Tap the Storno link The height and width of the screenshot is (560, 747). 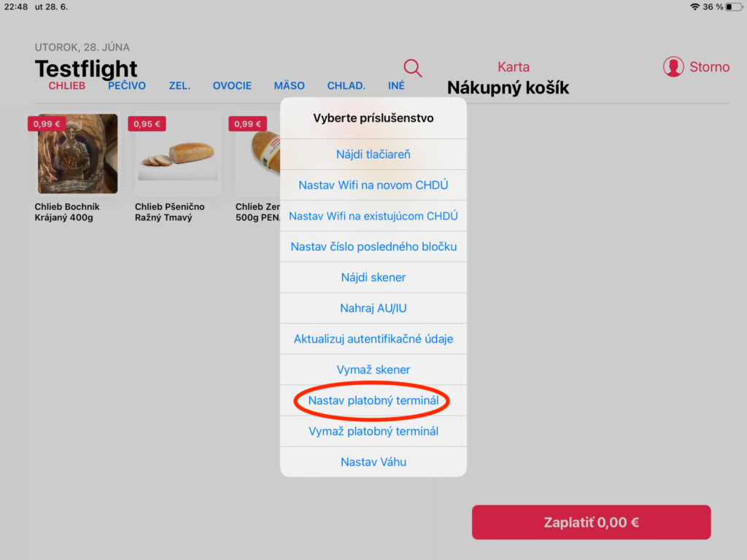coord(709,66)
